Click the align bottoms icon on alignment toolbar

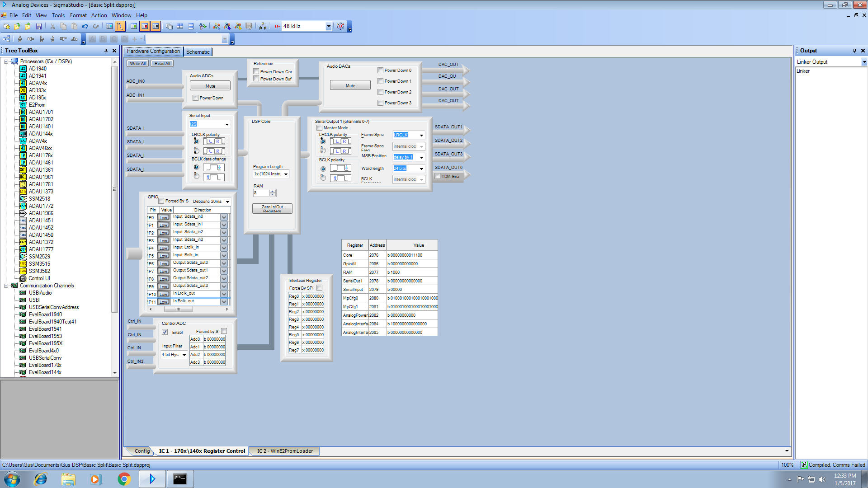(74, 39)
